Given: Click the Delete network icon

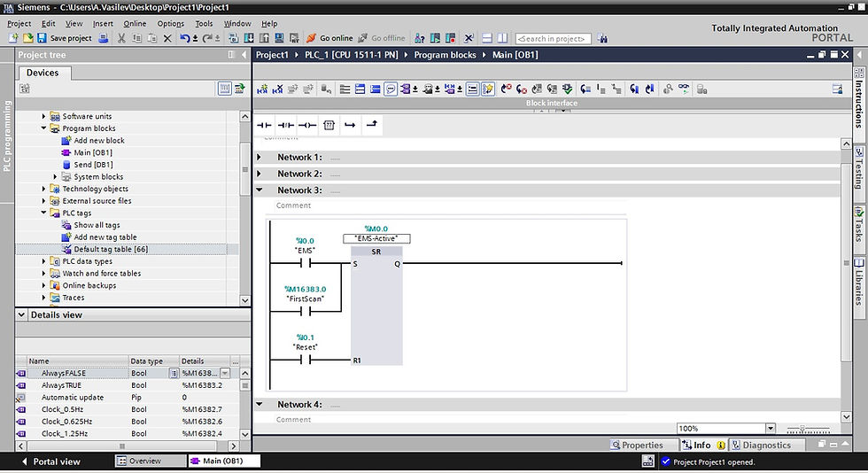Looking at the screenshot, I should click(x=278, y=89).
